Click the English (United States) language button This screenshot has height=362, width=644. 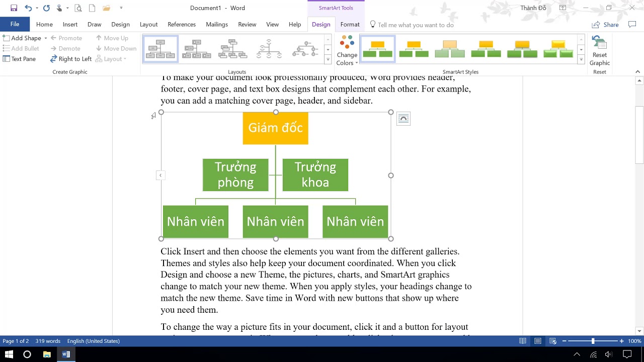[x=93, y=341]
